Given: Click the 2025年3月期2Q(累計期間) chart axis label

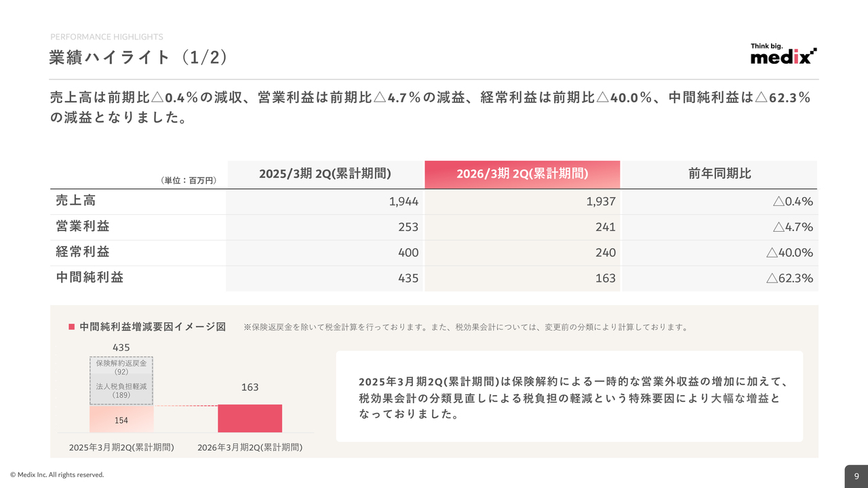Looking at the screenshot, I should (121, 447).
